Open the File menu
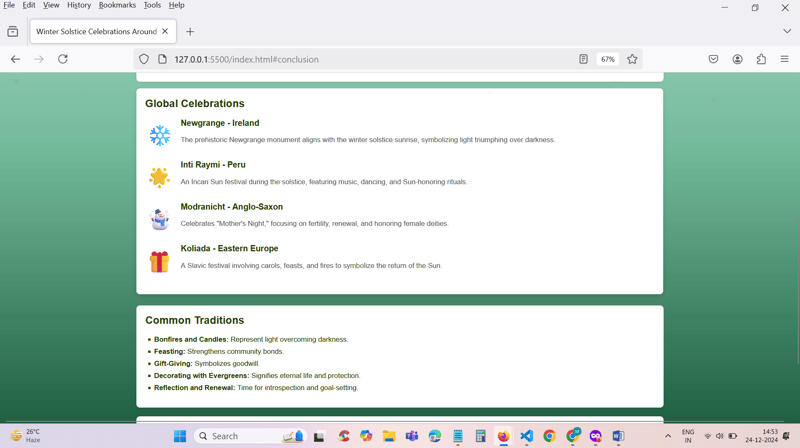Viewport: 800px width, 448px height. pos(9,5)
